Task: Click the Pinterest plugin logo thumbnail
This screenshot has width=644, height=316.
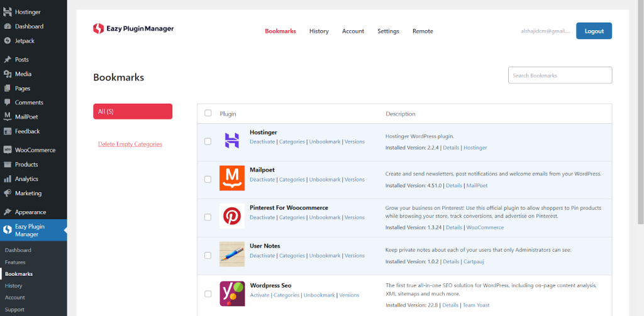Action: tap(232, 216)
